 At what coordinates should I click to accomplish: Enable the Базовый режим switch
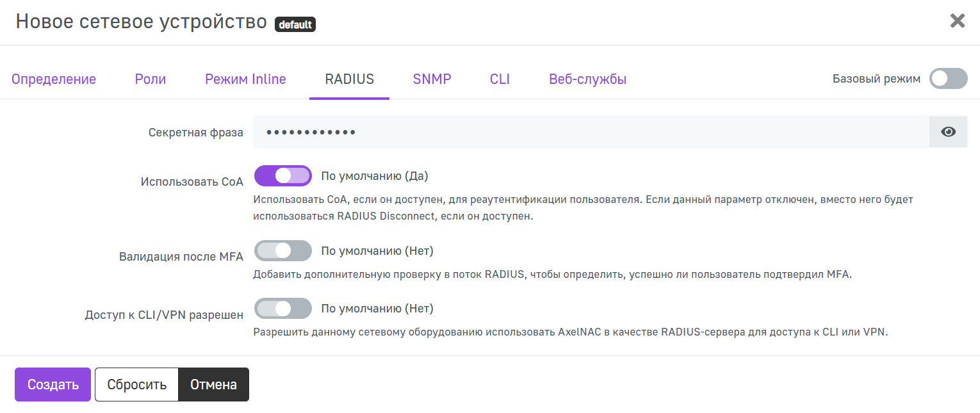coord(948,79)
